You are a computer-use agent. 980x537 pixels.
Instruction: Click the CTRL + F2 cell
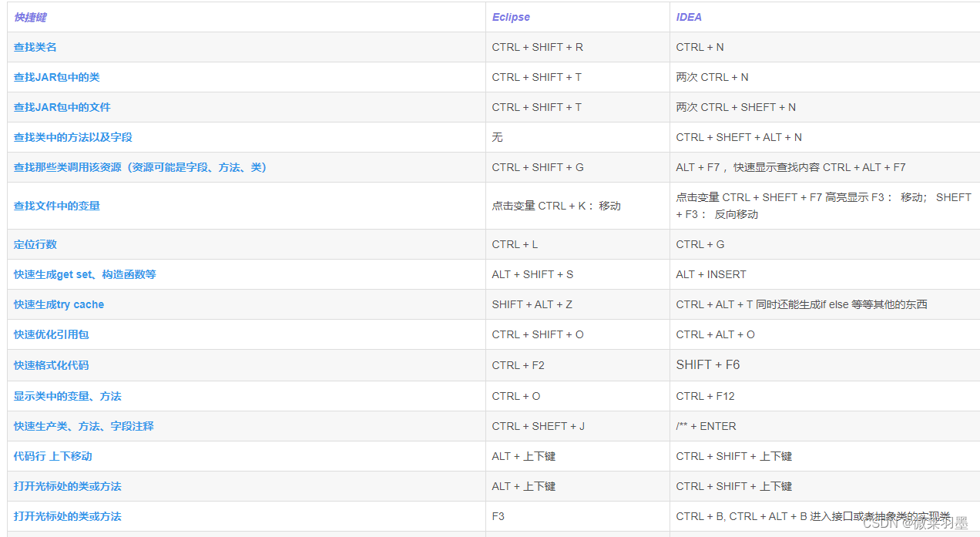518,365
